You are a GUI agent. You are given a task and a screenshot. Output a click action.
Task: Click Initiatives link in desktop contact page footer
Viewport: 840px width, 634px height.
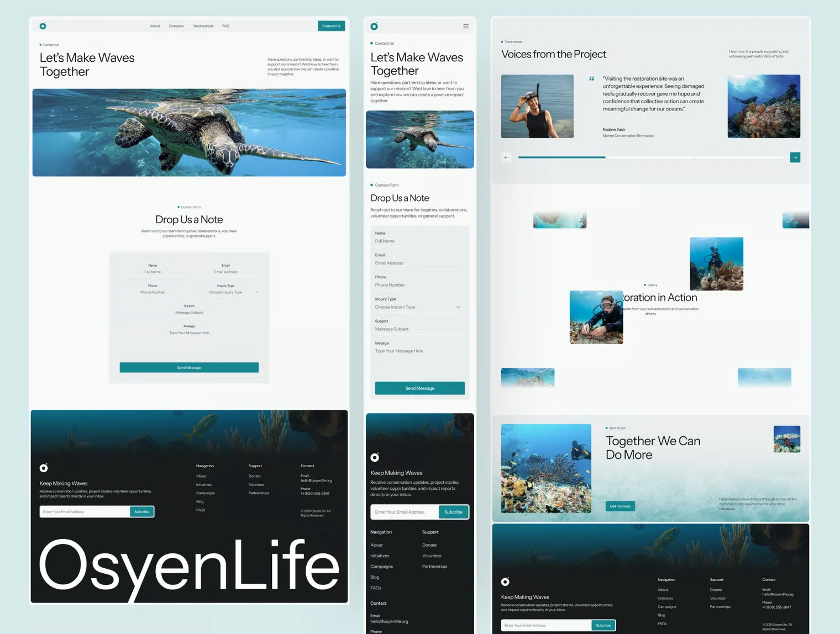[204, 484]
